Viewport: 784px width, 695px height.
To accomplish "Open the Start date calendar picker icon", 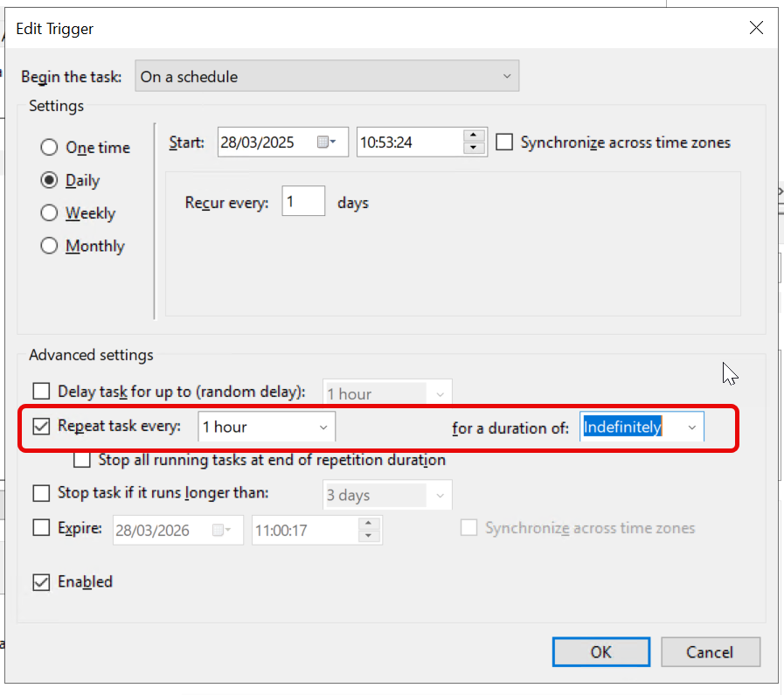I will click(x=327, y=142).
